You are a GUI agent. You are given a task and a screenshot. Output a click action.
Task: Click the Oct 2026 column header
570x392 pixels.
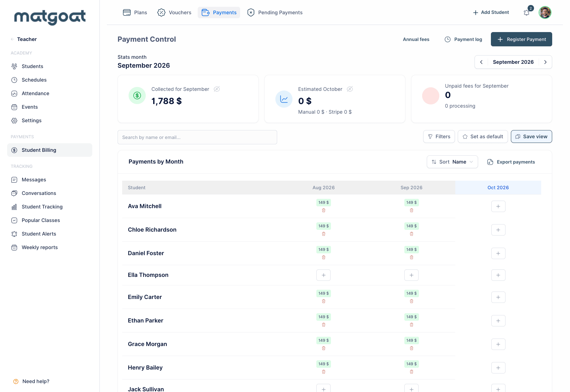(x=498, y=187)
